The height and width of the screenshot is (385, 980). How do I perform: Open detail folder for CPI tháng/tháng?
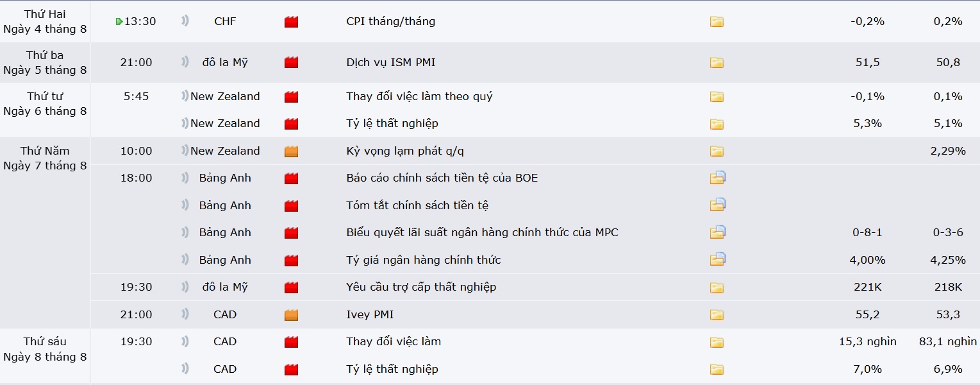[x=717, y=22]
